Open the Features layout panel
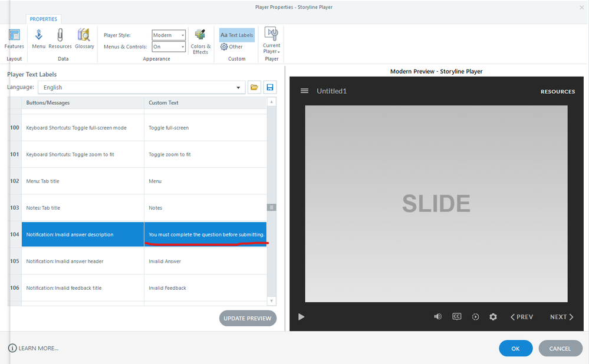The height and width of the screenshot is (364, 589). [14, 39]
